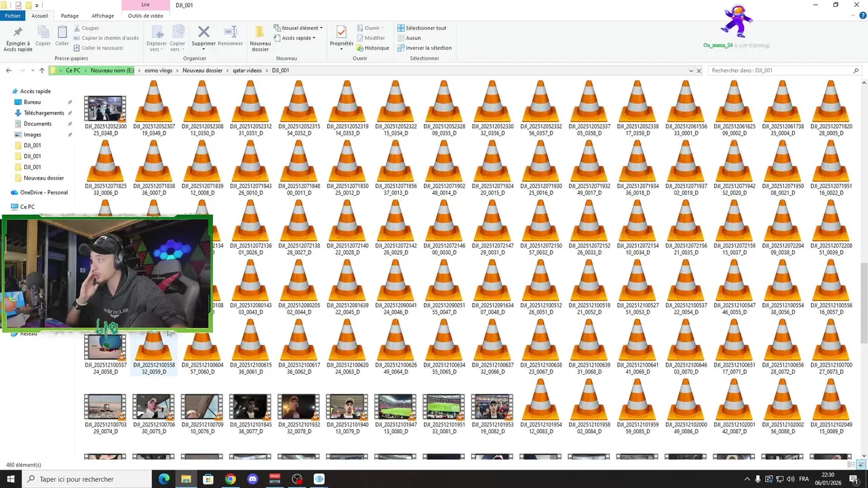Open Téléchargements in the navigation pane
This screenshot has height=488, width=868.
(43, 113)
